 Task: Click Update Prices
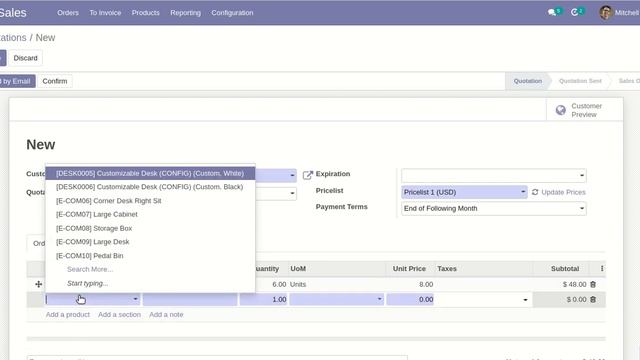click(x=563, y=192)
